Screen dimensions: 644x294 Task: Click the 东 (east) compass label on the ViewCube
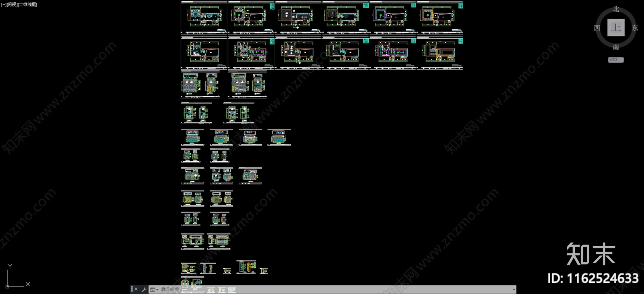pos(635,28)
